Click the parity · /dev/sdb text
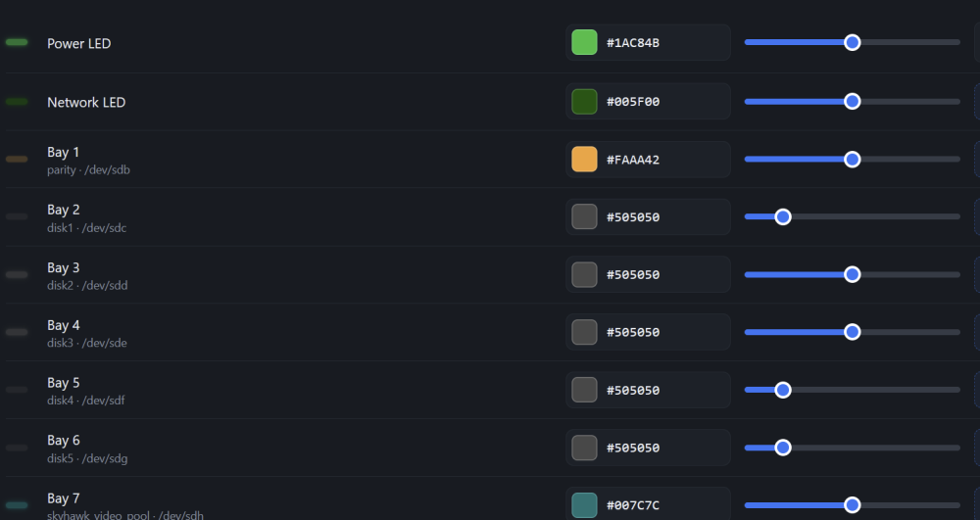980x520 pixels. pos(88,169)
